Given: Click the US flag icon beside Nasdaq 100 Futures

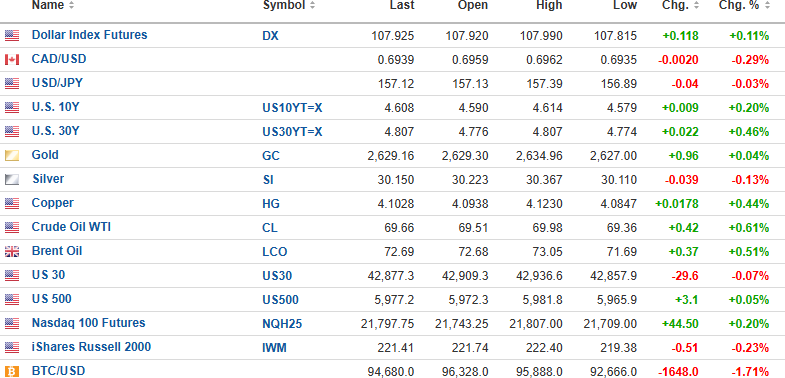Looking at the screenshot, I should [12, 324].
